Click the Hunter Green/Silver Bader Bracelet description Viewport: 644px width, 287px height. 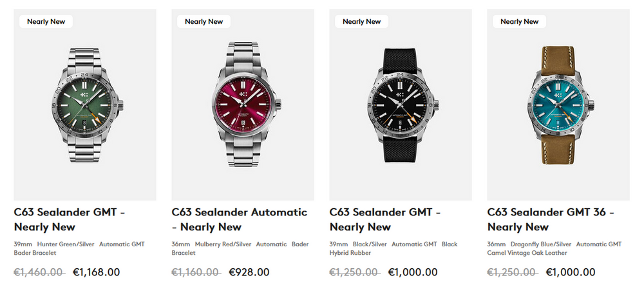(x=79, y=248)
